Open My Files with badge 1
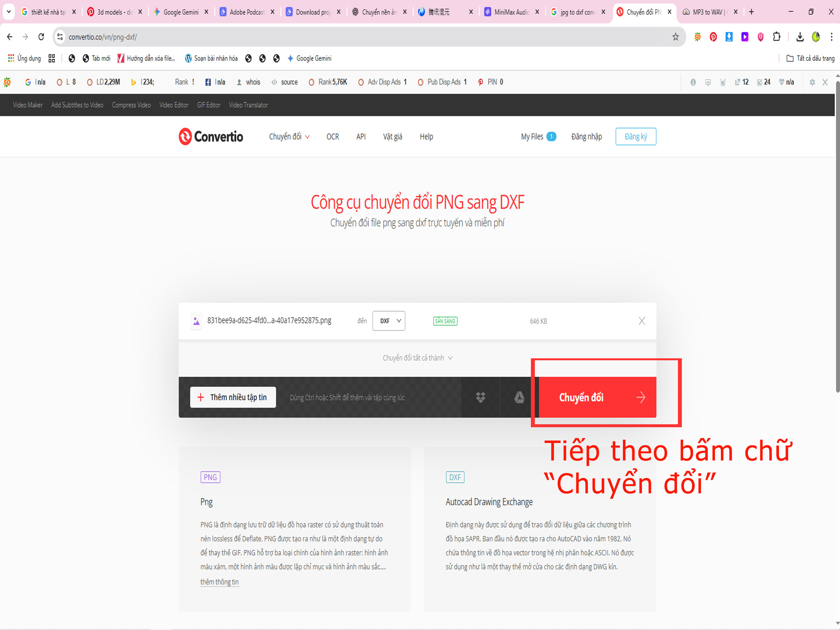840x630 pixels. click(x=538, y=136)
